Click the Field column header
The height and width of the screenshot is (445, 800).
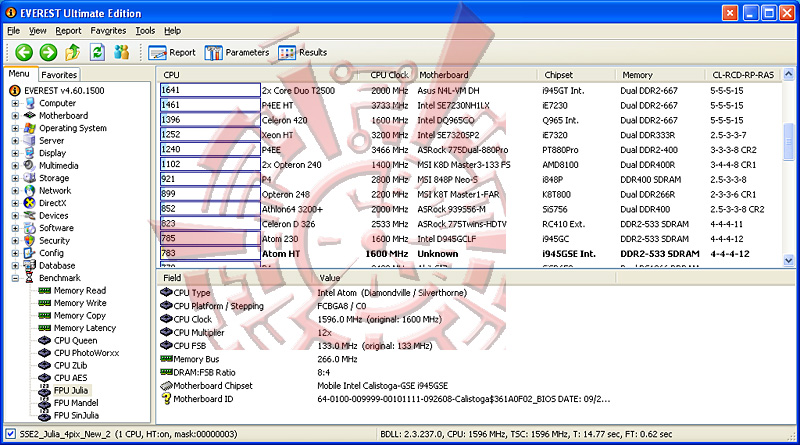[x=234, y=278]
